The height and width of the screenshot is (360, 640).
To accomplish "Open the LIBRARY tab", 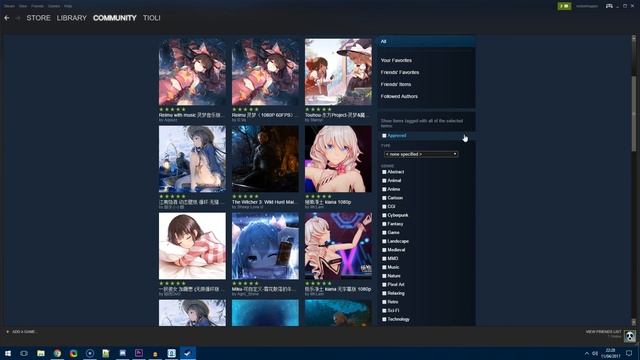I will (71, 18).
